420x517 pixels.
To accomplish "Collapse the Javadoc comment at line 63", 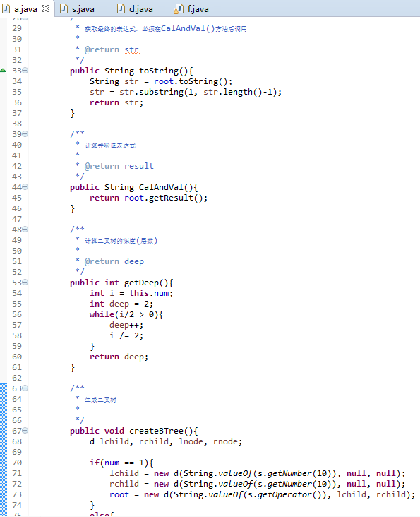I will [25, 388].
